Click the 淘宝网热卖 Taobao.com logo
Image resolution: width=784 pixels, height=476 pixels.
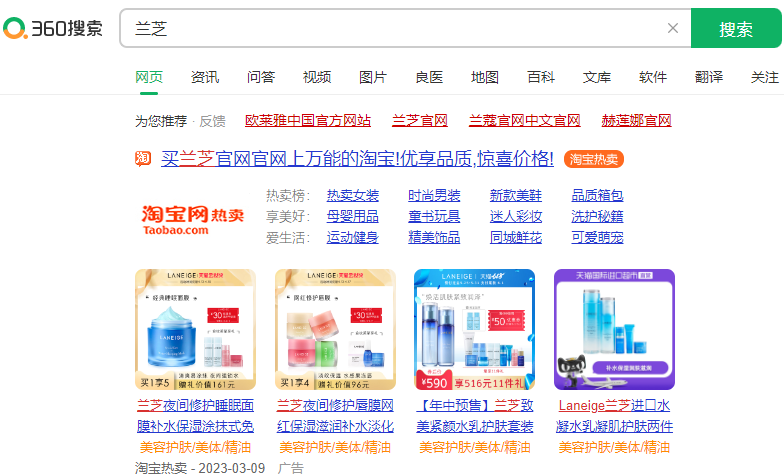(192, 220)
